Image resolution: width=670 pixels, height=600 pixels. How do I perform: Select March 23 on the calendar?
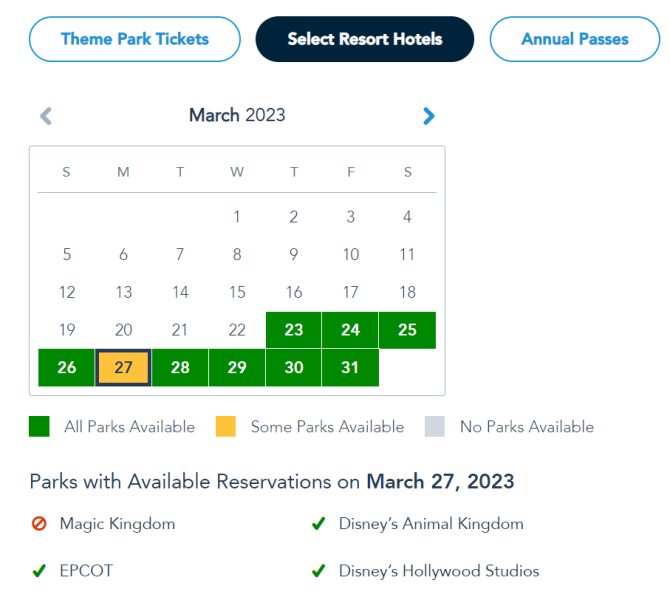[x=294, y=330]
